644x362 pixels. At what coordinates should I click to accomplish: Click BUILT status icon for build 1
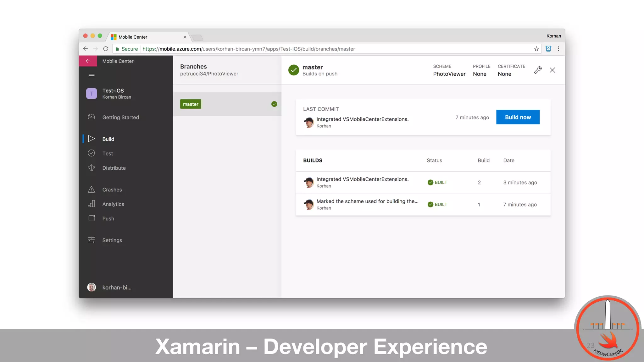(430, 204)
